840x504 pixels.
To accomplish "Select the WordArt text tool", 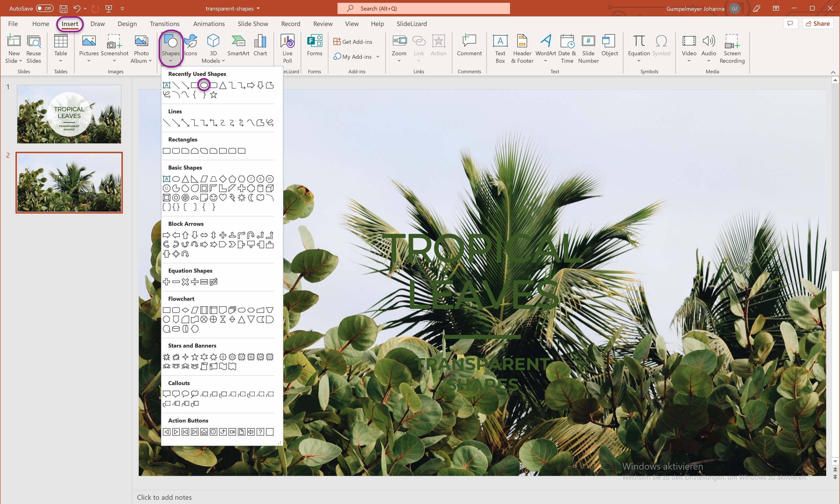I will click(544, 48).
